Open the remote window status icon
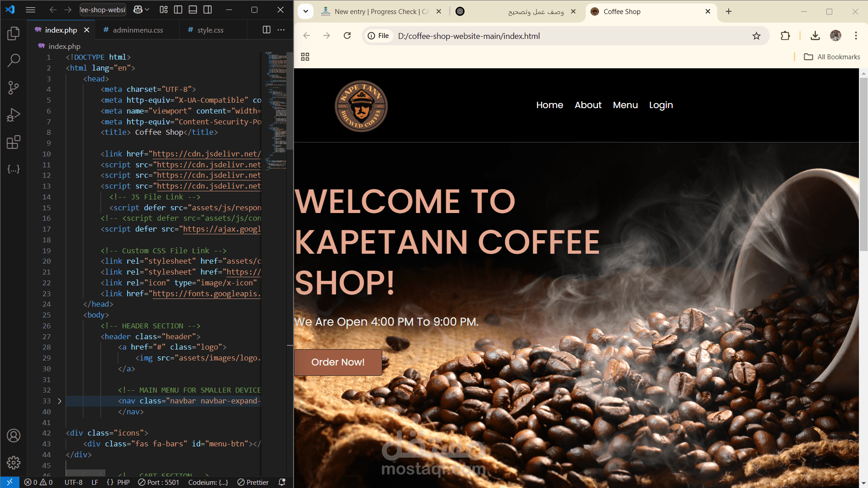 (x=9, y=482)
